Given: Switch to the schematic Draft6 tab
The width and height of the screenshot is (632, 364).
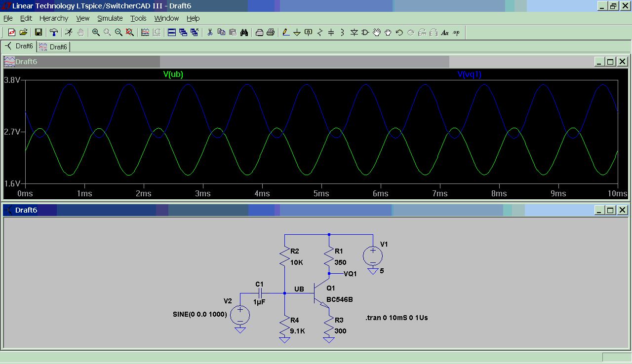Looking at the screenshot, I should (x=19, y=46).
